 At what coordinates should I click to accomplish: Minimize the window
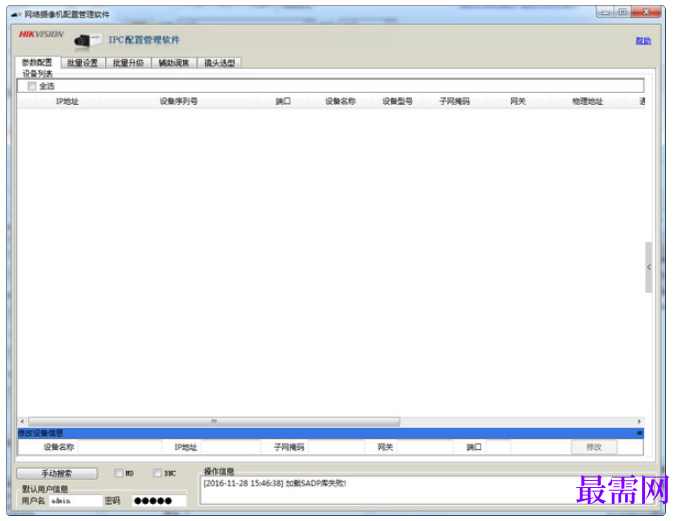coord(605,12)
